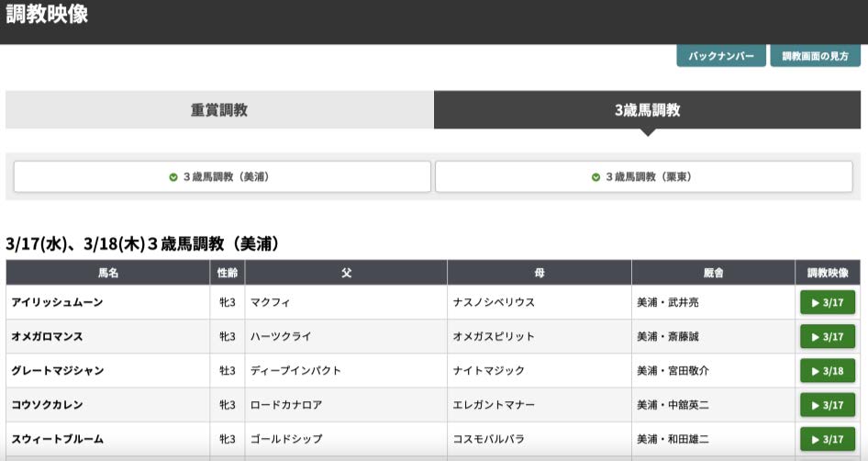Click the 3/17(水)、3/18(木)３歳馬調教（美浦）heading
The height and width of the screenshot is (461, 868).
click(x=143, y=243)
